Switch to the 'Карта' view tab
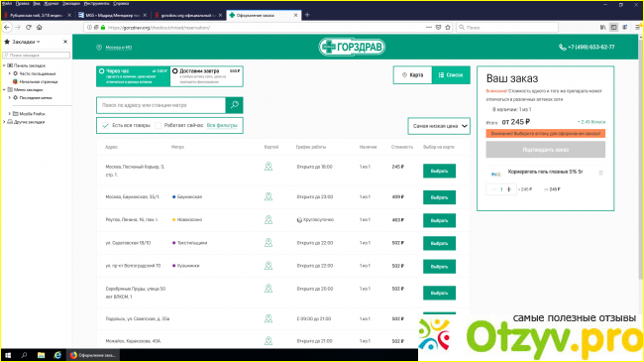The image size is (644, 362). [x=412, y=74]
